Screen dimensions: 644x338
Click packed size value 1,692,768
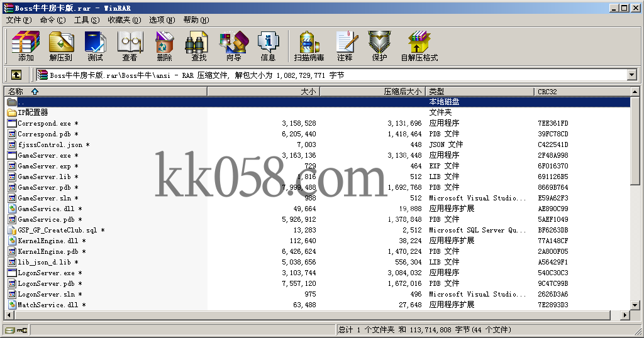click(404, 187)
